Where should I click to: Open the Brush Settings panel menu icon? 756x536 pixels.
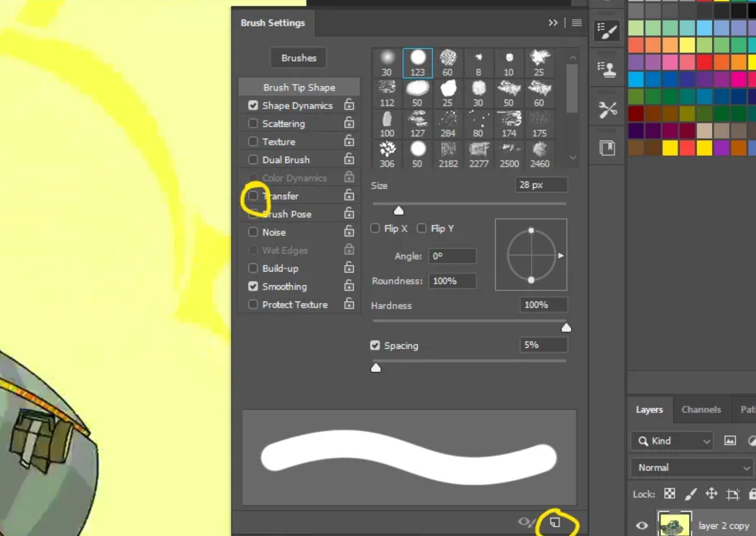[x=577, y=23]
